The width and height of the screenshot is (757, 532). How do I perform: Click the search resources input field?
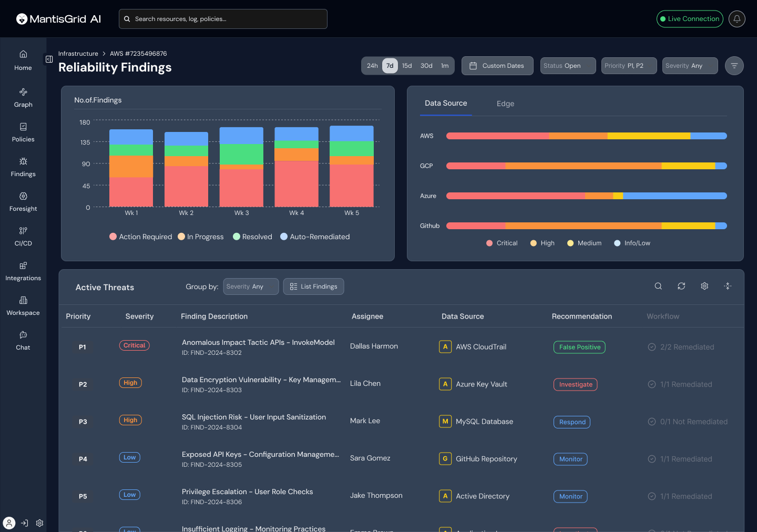223,19
